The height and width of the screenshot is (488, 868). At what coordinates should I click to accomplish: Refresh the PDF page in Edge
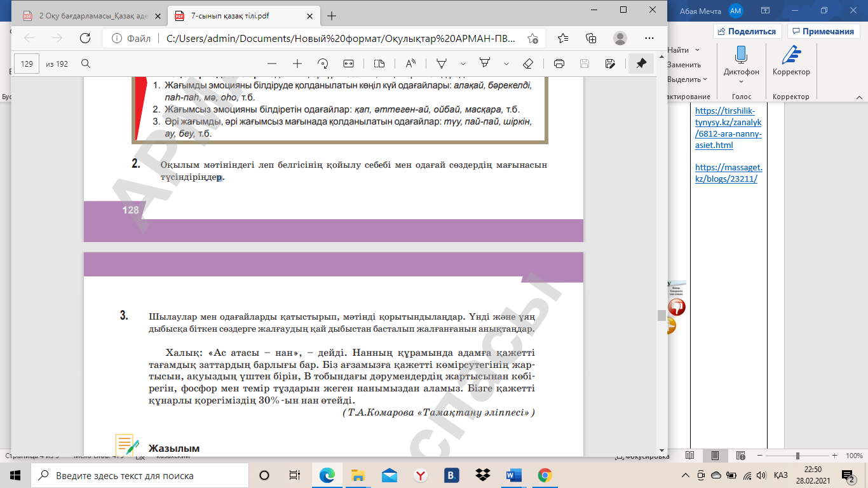[x=85, y=38]
